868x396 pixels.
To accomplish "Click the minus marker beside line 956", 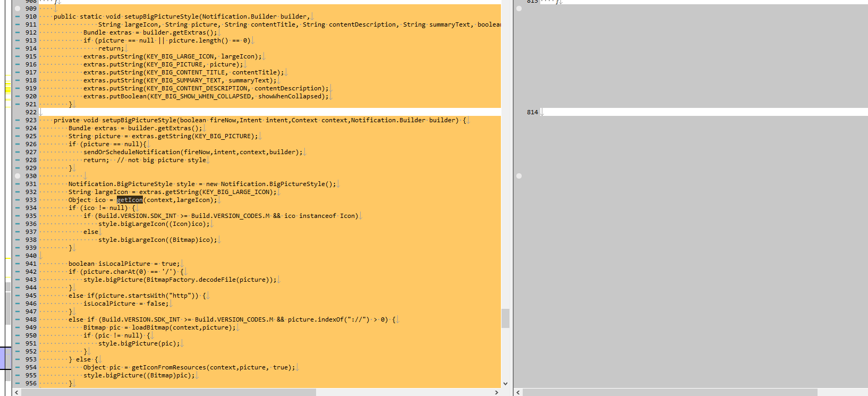I will tap(18, 383).
